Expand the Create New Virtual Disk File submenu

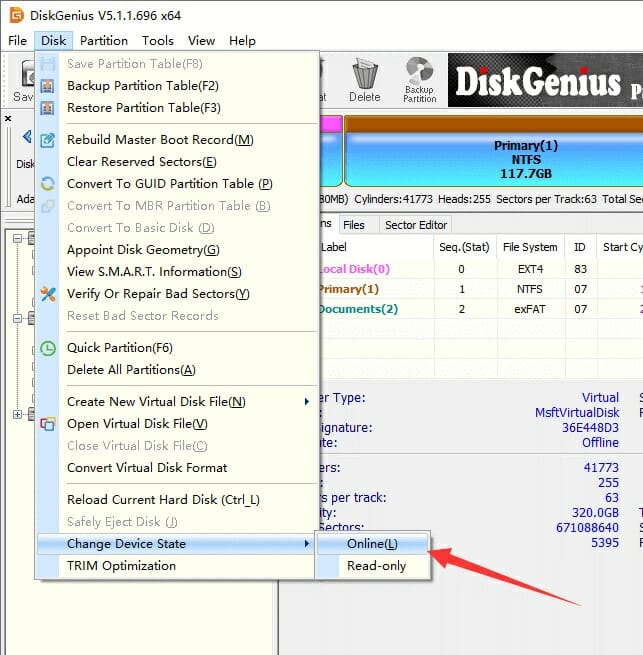pos(306,402)
